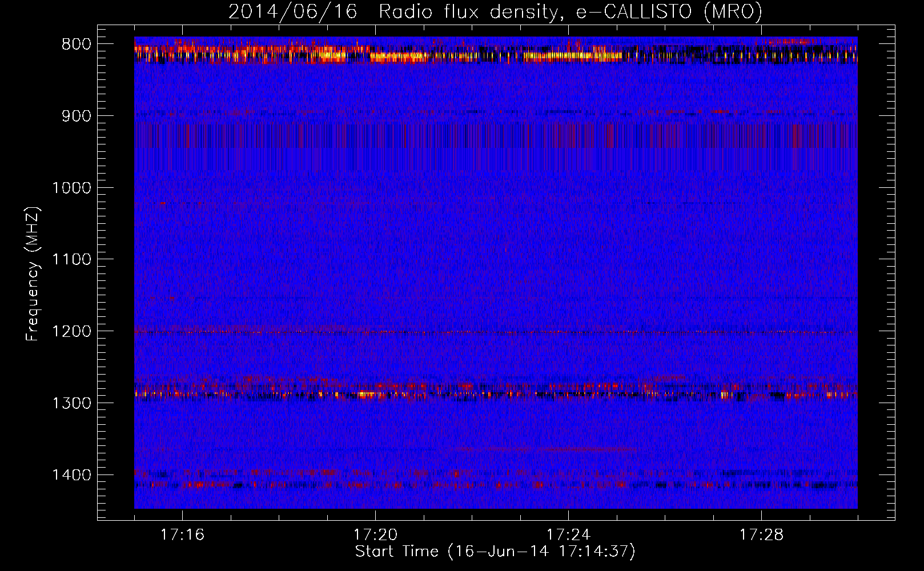Click the thin red line at 1200 MHz
This screenshot has width=924, height=571.
tap(496, 332)
